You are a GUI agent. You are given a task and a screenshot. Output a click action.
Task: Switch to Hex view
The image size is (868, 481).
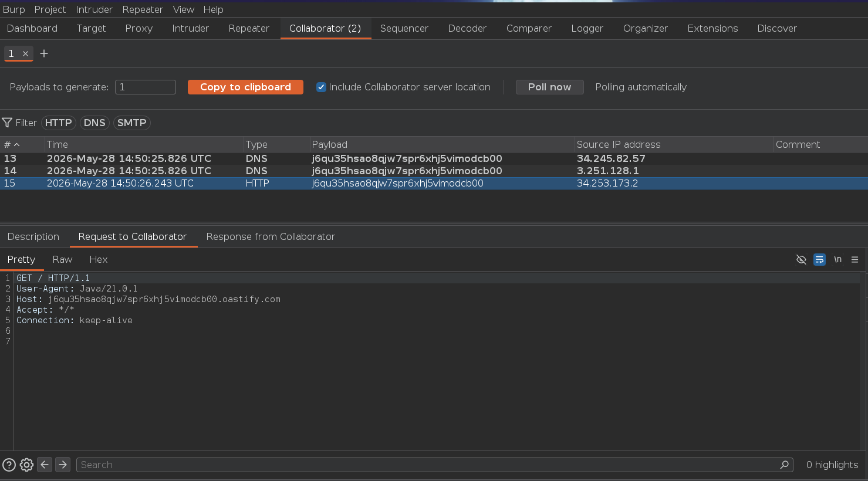(99, 259)
